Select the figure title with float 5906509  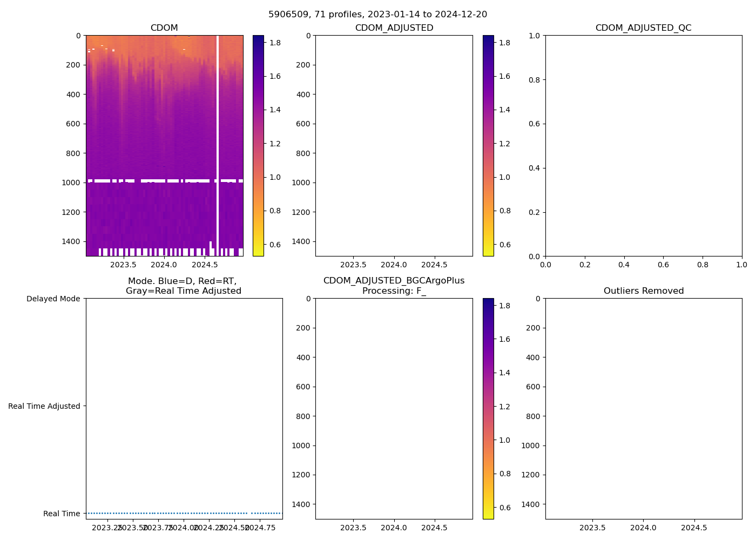(377, 15)
